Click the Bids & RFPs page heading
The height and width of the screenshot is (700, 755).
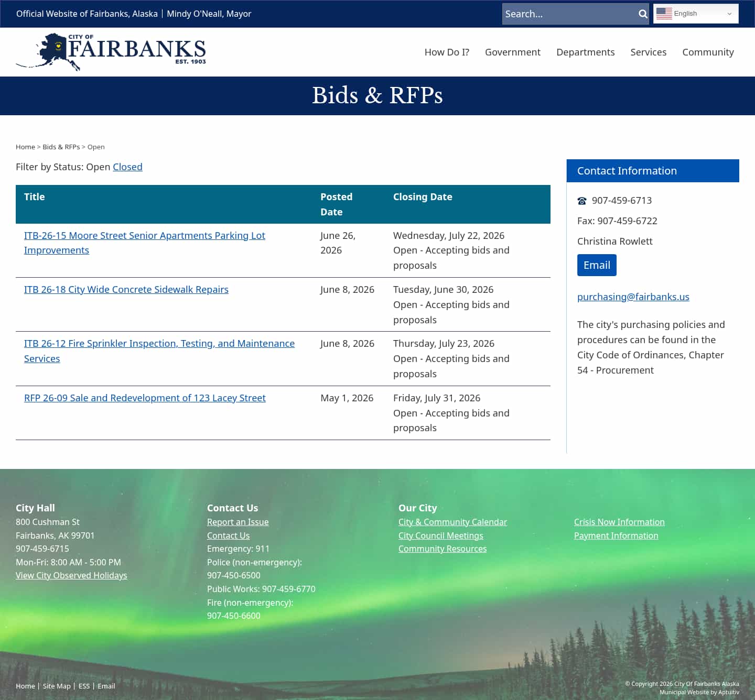point(377,96)
